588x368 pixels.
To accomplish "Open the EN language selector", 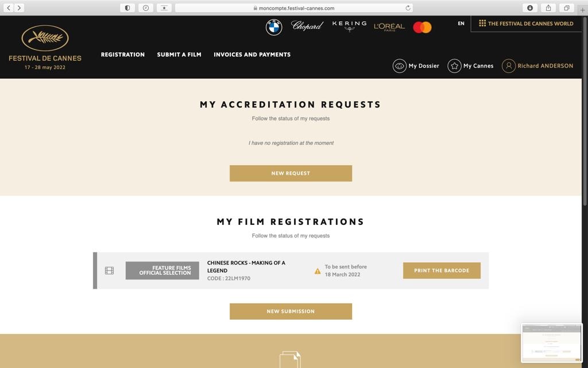I will (x=461, y=23).
